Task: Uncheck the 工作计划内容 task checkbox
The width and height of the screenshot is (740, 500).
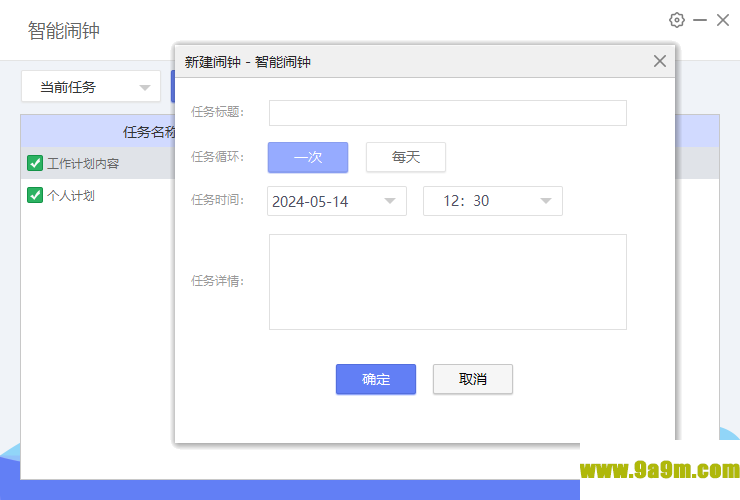Action: click(x=35, y=163)
